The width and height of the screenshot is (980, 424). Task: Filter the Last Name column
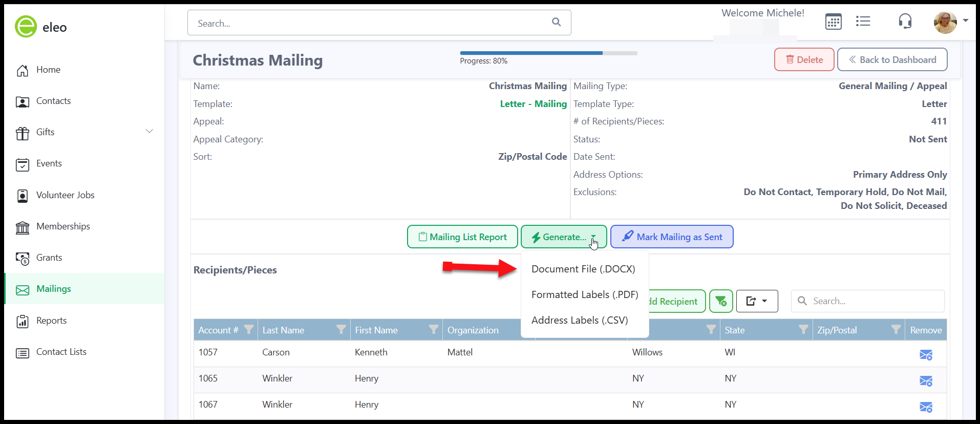[341, 329]
